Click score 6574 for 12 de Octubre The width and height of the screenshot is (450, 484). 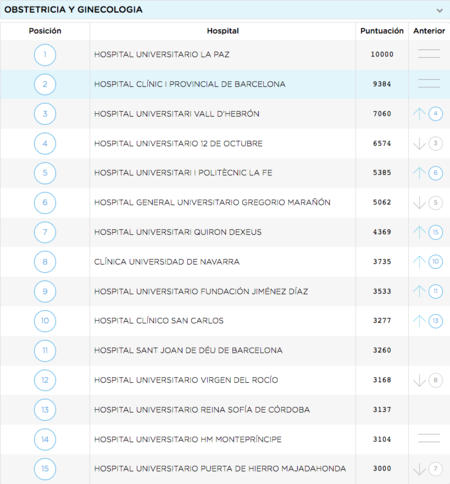(382, 143)
